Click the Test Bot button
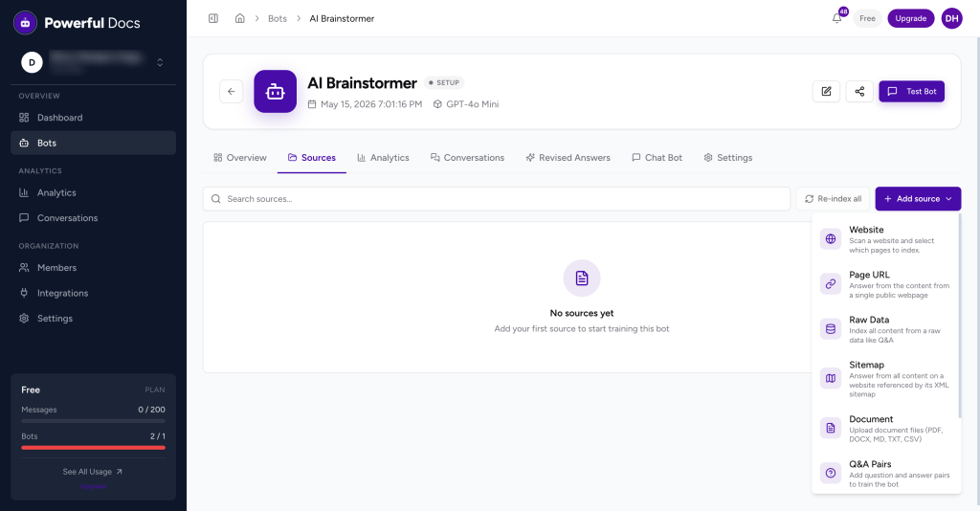The image size is (980, 511). [x=912, y=91]
